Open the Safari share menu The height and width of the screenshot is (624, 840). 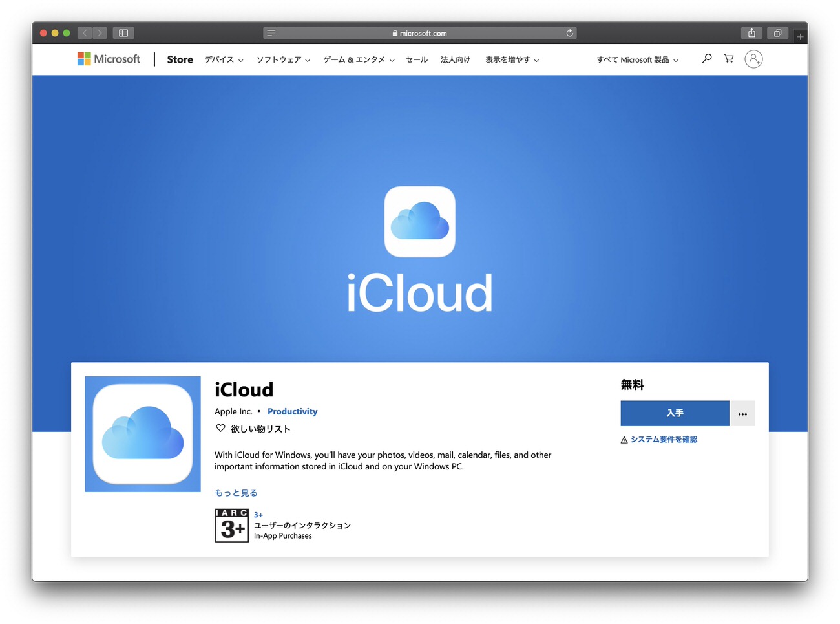click(751, 33)
